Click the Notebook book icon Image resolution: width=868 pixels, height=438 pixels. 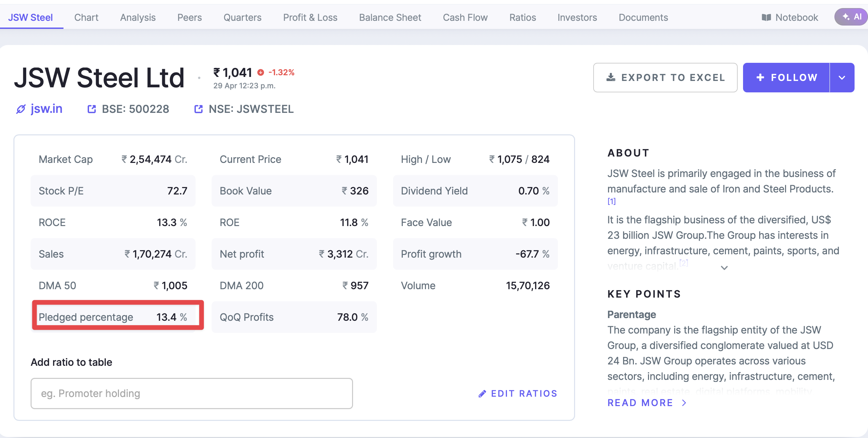[x=766, y=17]
